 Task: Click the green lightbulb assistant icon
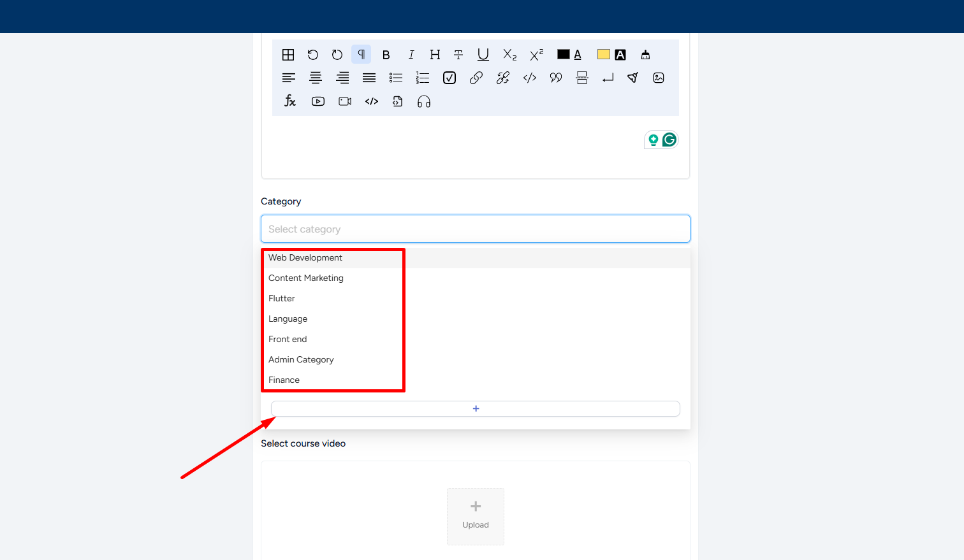click(653, 140)
